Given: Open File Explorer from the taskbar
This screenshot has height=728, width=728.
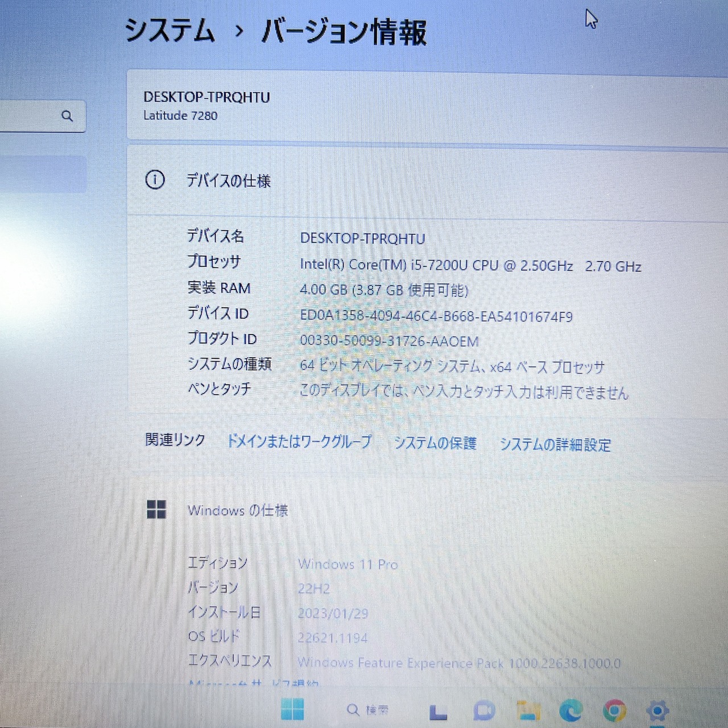Looking at the screenshot, I should [528, 711].
